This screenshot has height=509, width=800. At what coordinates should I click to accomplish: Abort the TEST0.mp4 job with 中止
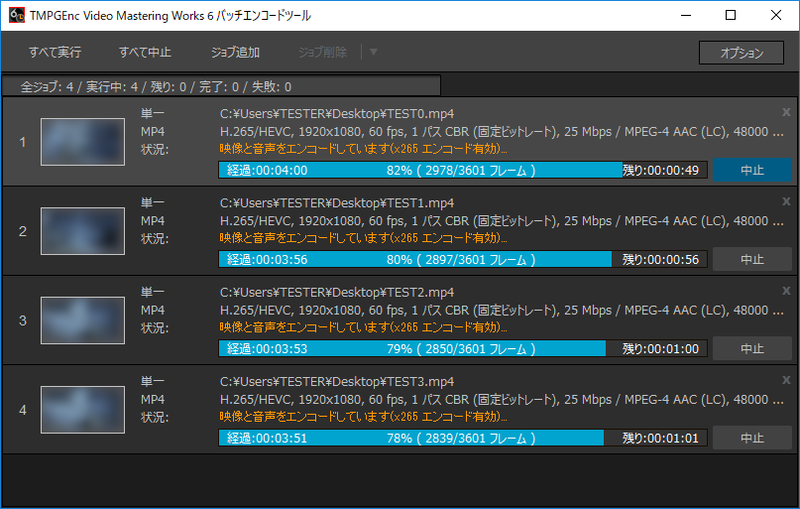pyautogui.click(x=752, y=170)
